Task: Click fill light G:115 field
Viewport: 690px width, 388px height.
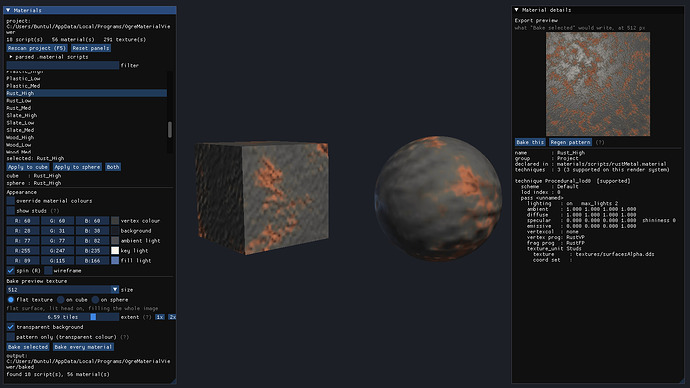Action: 57,260
